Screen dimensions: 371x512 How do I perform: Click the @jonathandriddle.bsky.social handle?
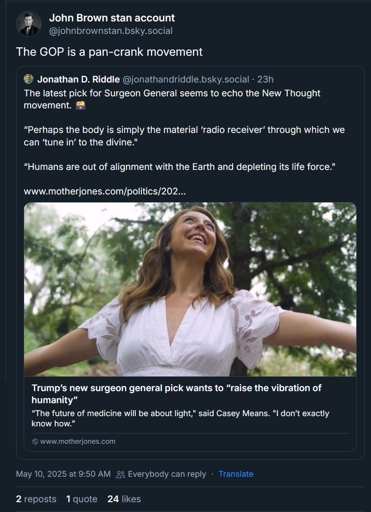[186, 79]
